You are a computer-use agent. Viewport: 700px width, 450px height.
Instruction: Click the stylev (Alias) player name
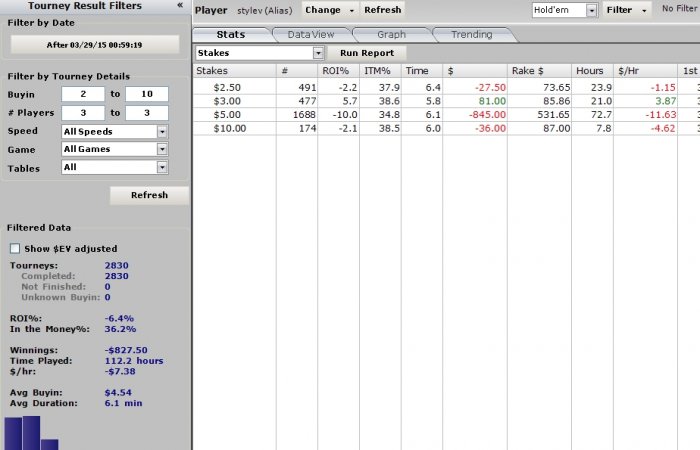coord(265,10)
